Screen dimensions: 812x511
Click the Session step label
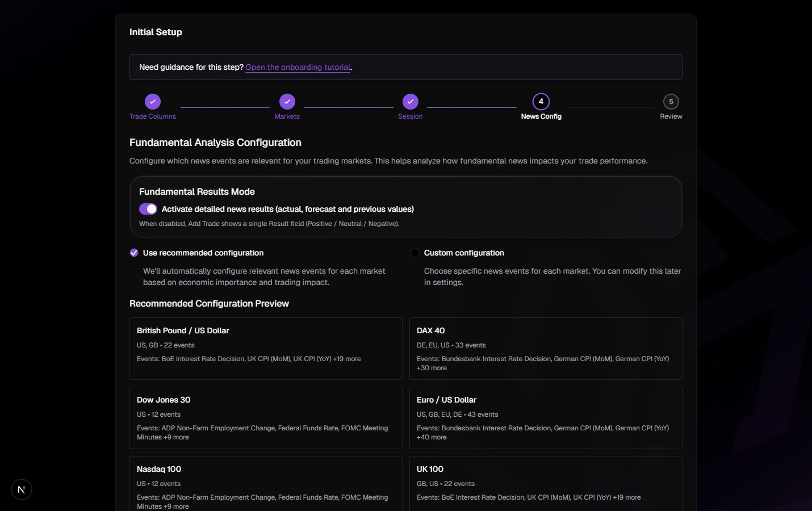(x=411, y=116)
